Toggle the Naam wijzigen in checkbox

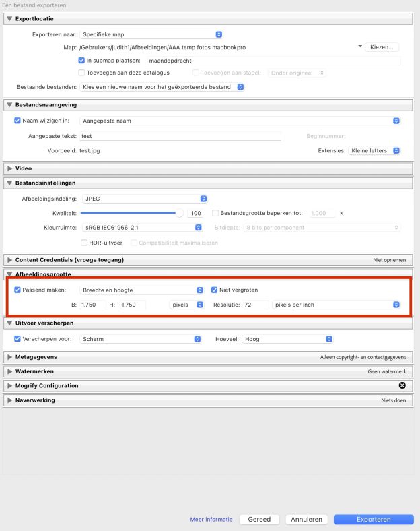click(17, 120)
